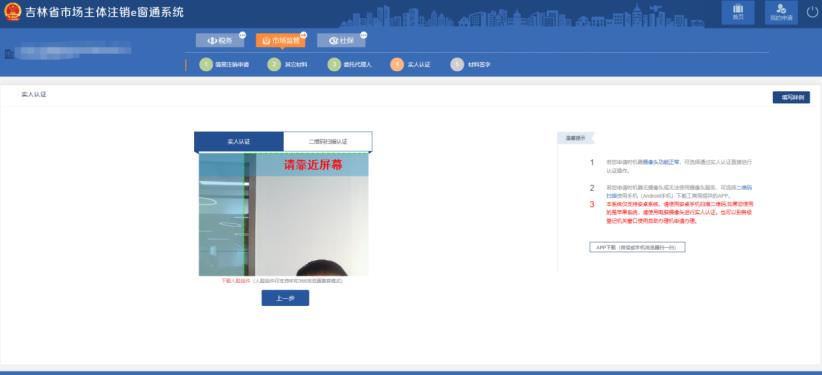822x375 pixels.
Task: Click the badge on the 税务 tab
Action: pos(242,35)
